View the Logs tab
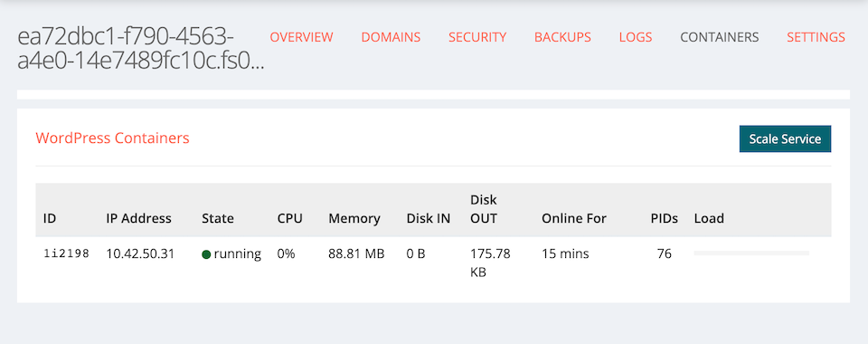This screenshot has width=868, height=344. click(x=636, y=37)
